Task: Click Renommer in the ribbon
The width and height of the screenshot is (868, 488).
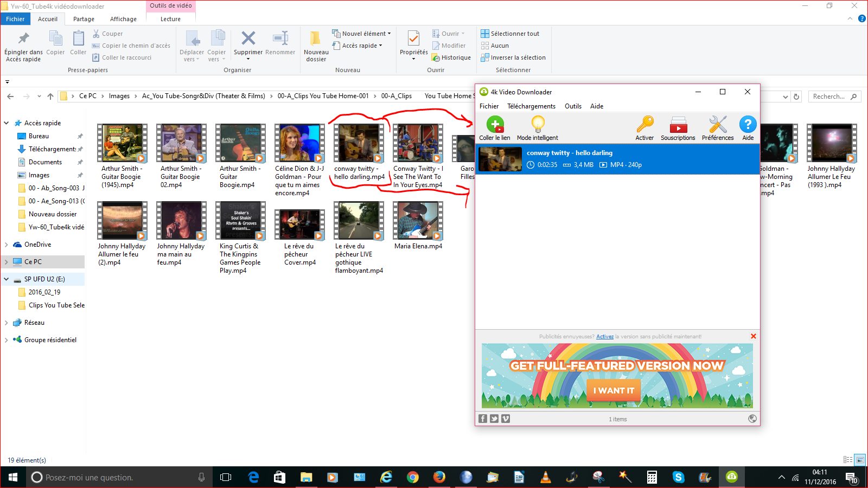Action: 280,43
